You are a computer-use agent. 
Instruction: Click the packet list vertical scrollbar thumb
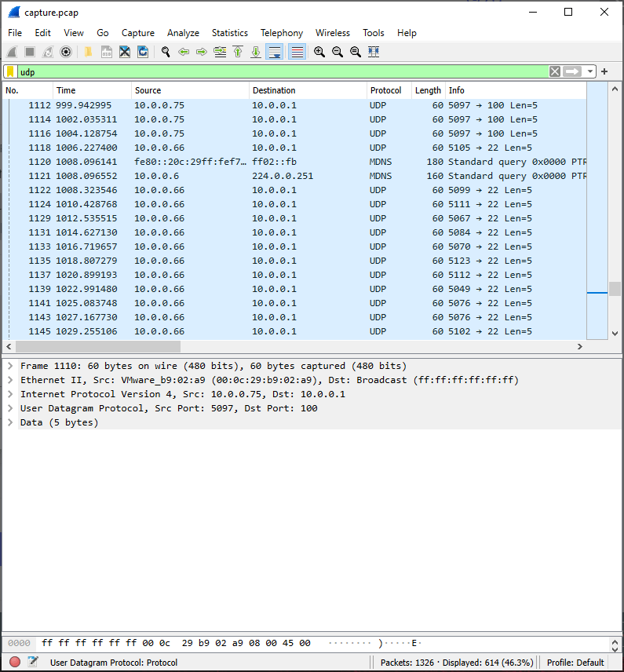coord(615,288)
